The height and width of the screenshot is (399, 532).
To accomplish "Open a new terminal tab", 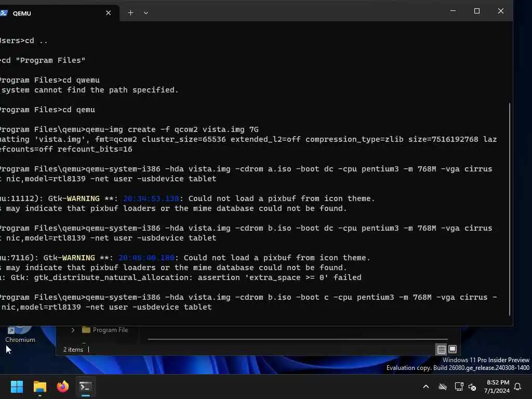I will [x=130, y=13].
